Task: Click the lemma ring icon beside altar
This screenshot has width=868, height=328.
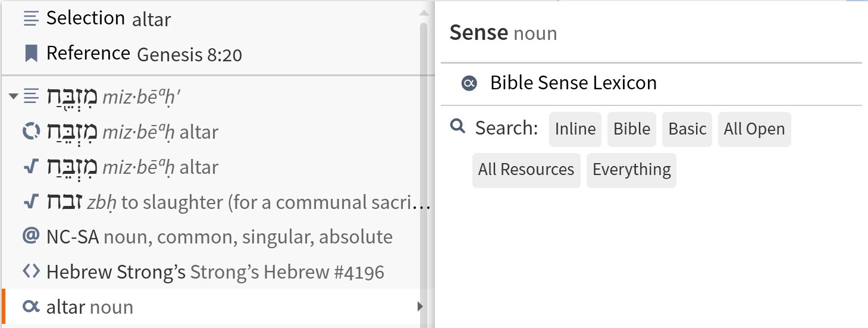Action: click(30, 132)
